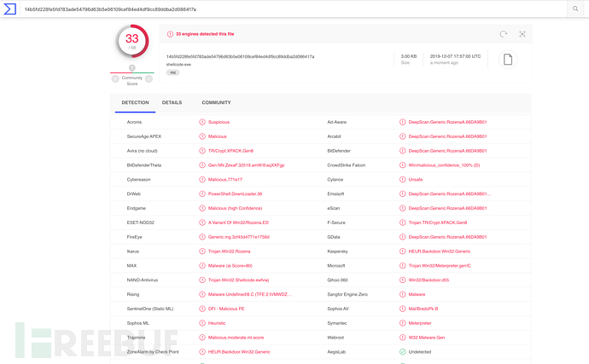Vote negative with community score X icon

pos(115,78)
